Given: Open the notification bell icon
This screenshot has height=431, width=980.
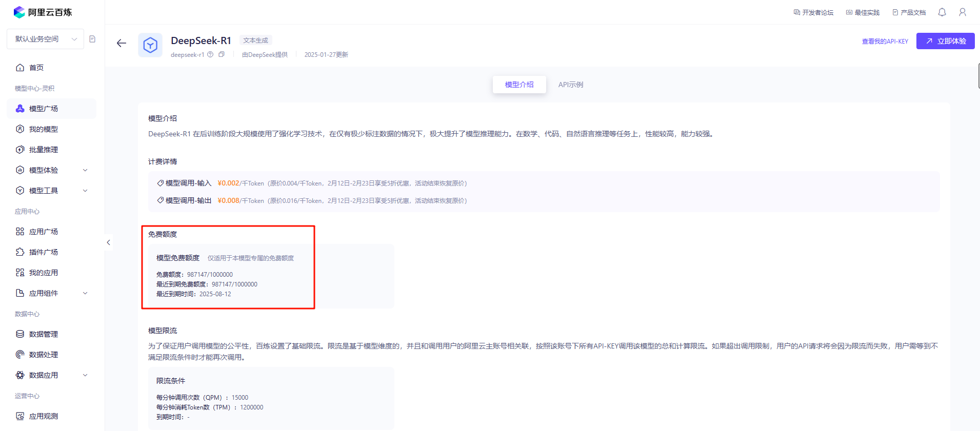Looking at the screenshot, I should click(x=942, y=12).
